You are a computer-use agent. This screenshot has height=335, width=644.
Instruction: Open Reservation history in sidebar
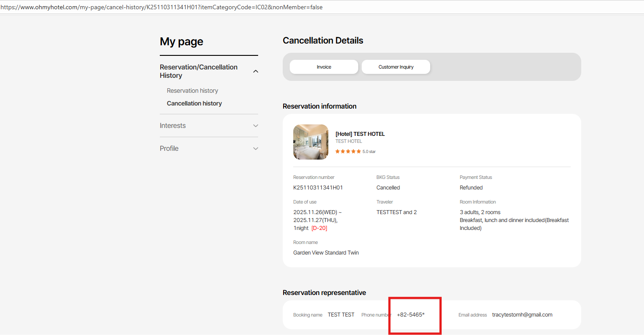coord(192,91)
